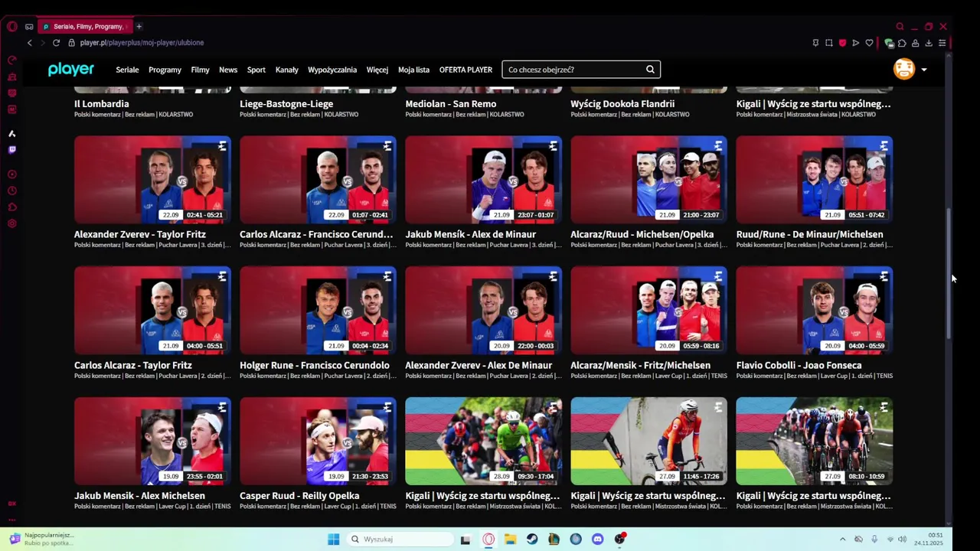Screen dimensions: 980x551
Task: Open OFERTA PLAYER link
Action: click(x=465, y=70)
